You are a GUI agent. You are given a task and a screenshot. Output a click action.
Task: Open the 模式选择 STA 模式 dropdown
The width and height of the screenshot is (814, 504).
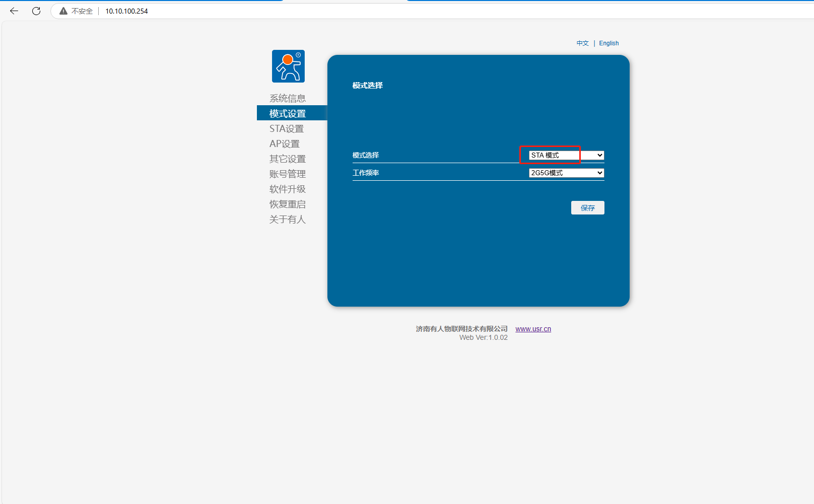[x=566, y=155]
